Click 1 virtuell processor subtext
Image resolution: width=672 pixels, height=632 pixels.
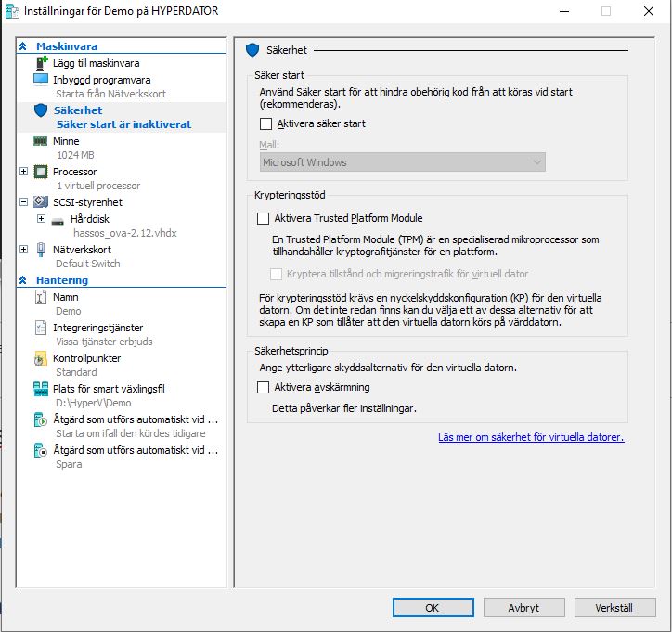[x=98, y=186]
